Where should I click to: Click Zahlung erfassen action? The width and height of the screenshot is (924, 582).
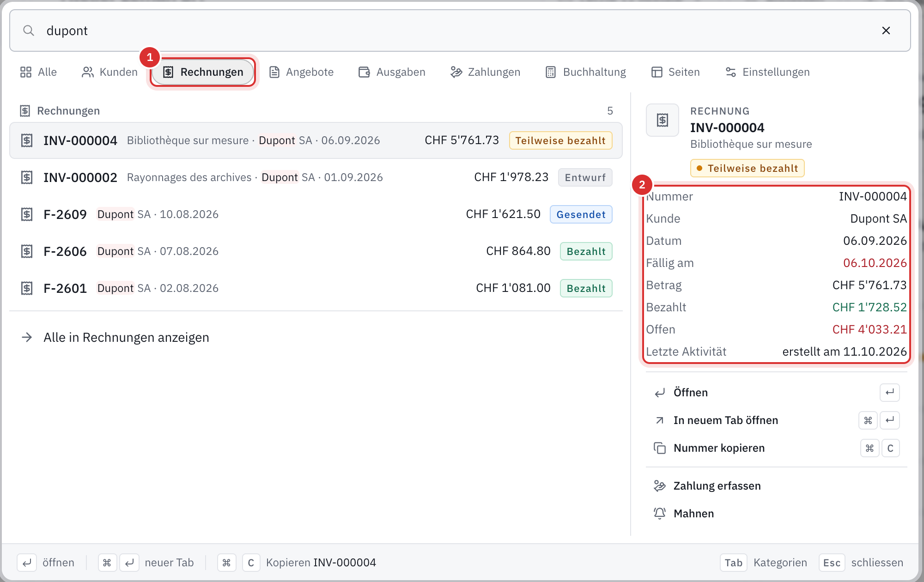(776, 486)
